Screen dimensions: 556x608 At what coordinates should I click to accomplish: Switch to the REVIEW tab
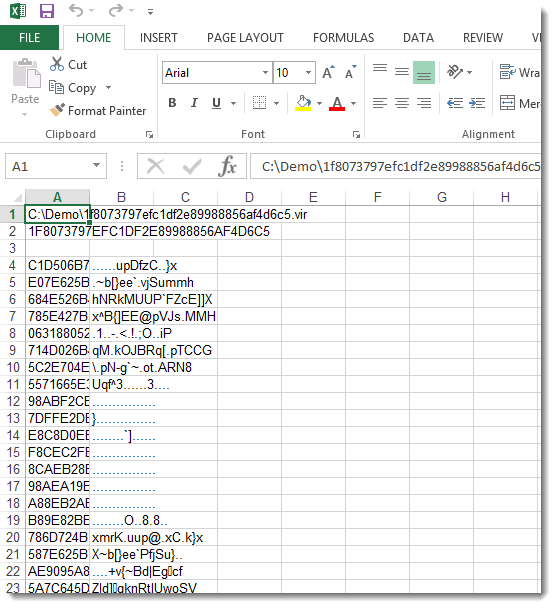point(483,38)
